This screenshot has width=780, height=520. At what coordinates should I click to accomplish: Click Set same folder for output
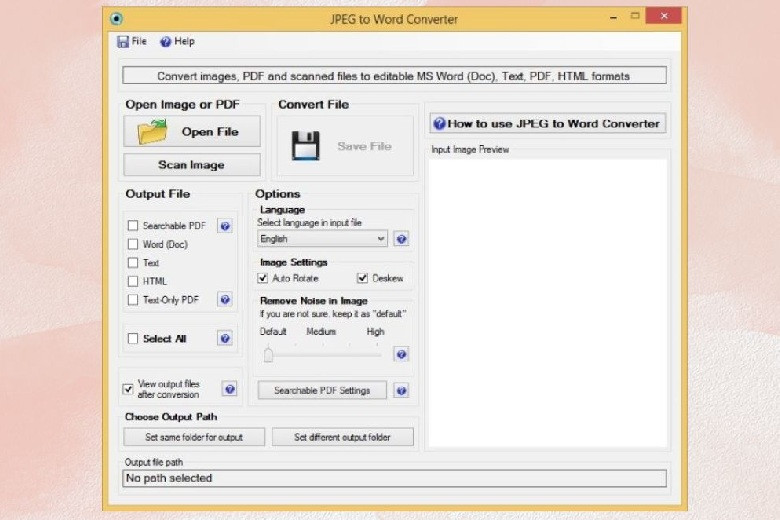(x=194, y=437)
